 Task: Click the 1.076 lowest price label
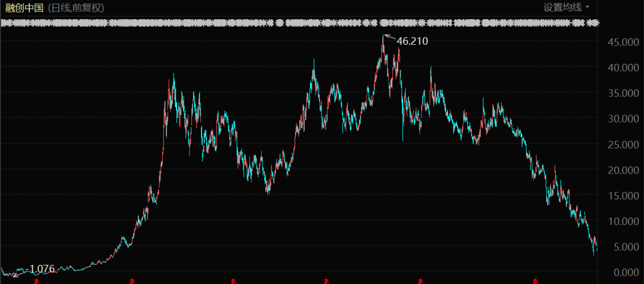pyautogui.click(x=42, y=269)
